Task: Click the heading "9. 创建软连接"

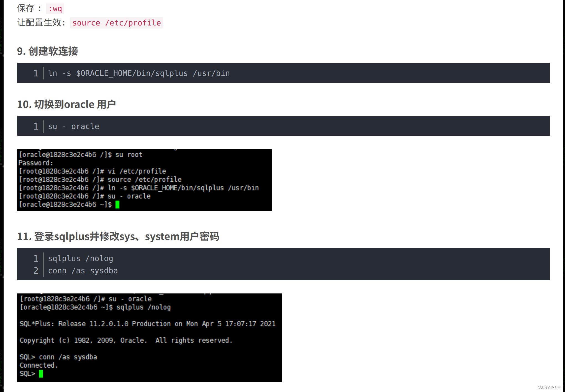Action: click(x=47, y=51)
